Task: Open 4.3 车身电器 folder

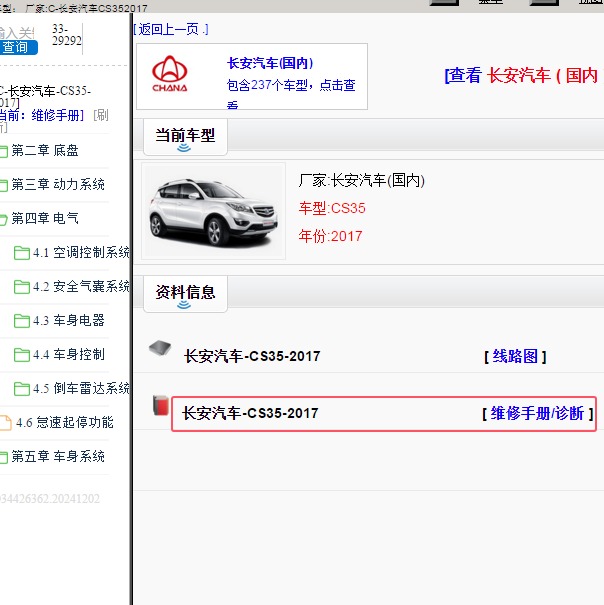Action: [x=69, y=320]
